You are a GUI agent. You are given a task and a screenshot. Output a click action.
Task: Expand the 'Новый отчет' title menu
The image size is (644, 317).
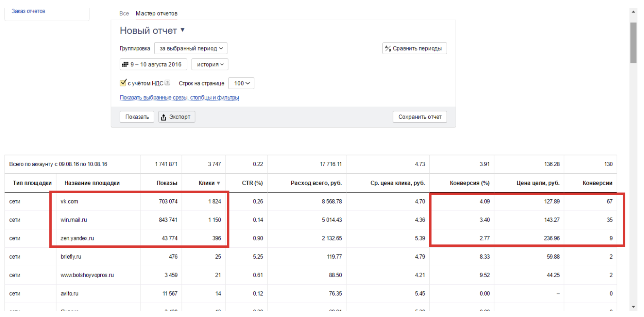coord(183,30)
